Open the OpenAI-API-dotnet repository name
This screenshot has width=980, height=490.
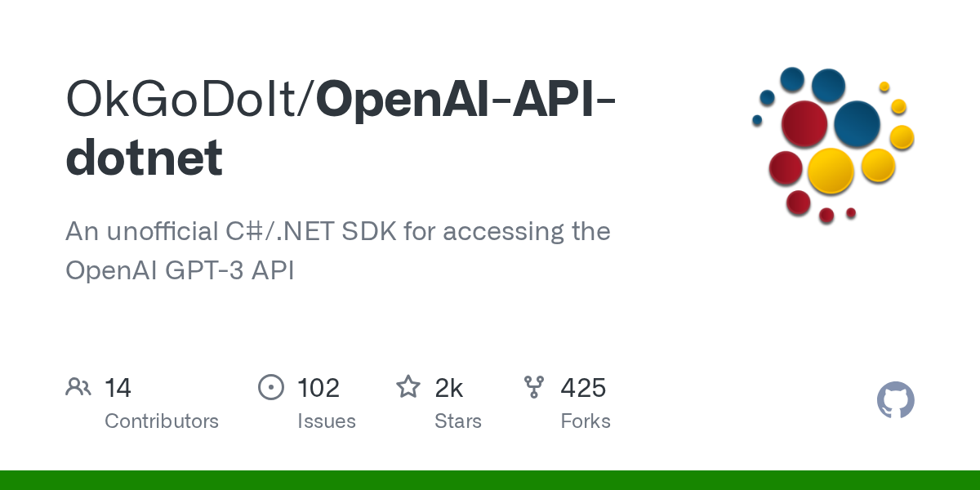click(465, 99)
